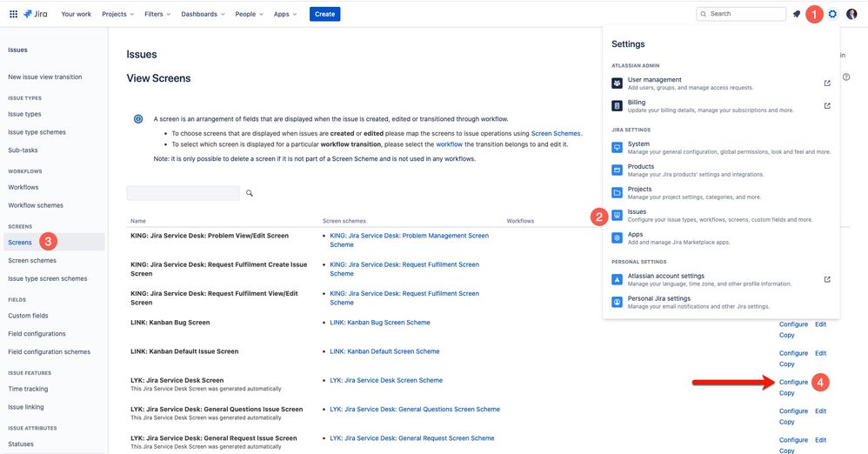868x454 pixels.
Task: Click the top Search field
Action: [741, 14]
